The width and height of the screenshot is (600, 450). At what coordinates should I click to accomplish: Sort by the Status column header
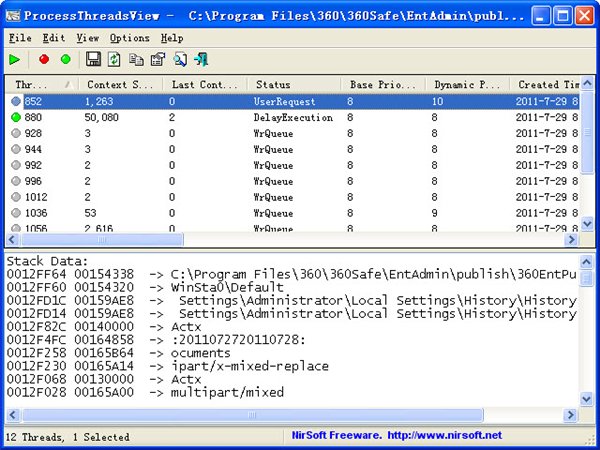pos(293,85)
